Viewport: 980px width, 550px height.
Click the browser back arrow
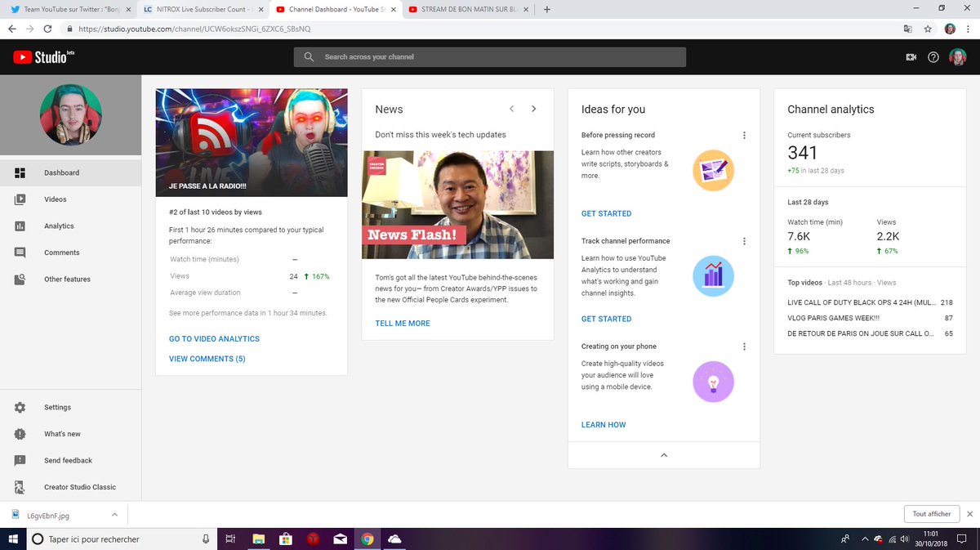click(x=11, y=28)
